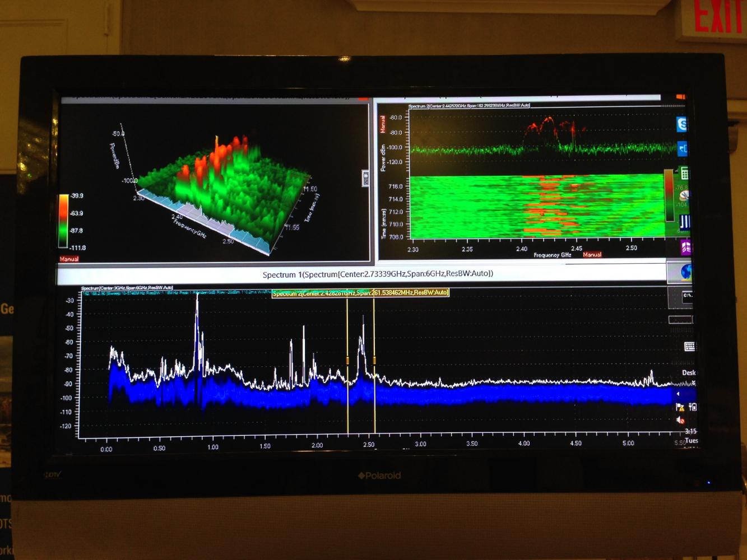The width and height of the screenshot is (747, 560).
Task: Open the purple tiled app icon
Action: tap(685, 247)
